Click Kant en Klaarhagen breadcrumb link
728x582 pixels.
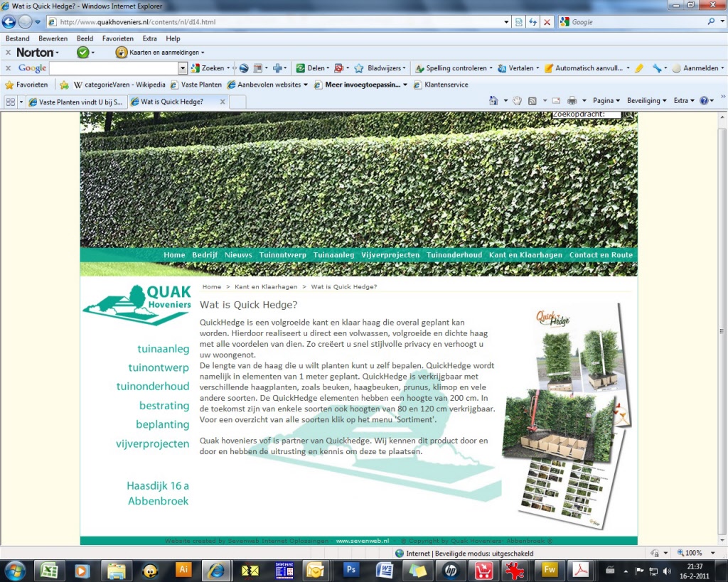[266, 287]
